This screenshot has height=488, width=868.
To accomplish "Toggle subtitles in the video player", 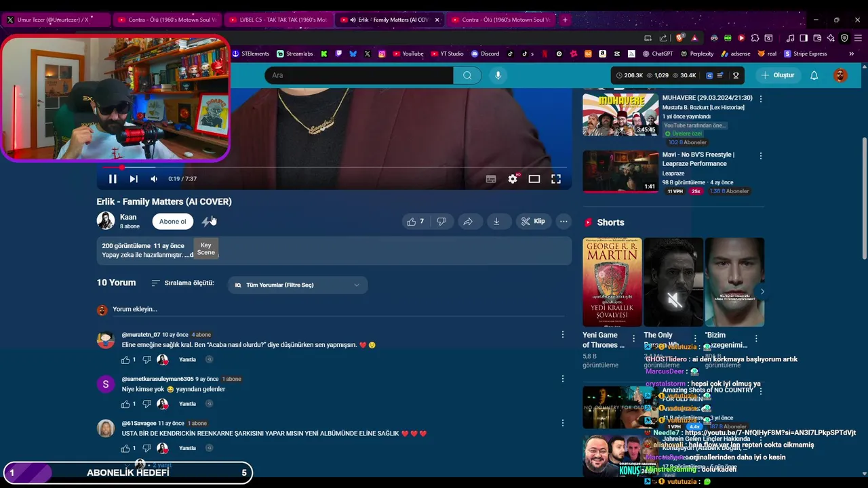I will [491, 179].
